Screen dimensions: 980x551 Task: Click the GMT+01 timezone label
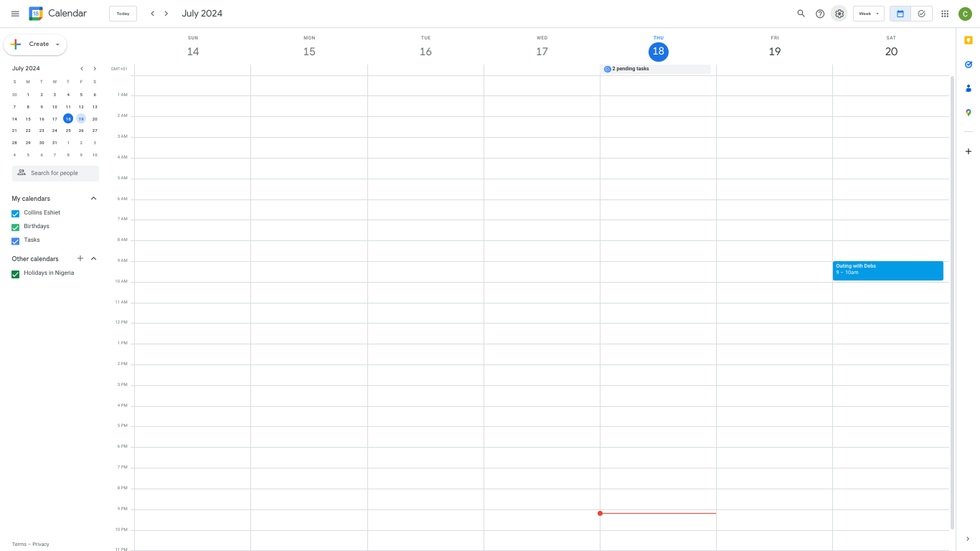[119, 69]
